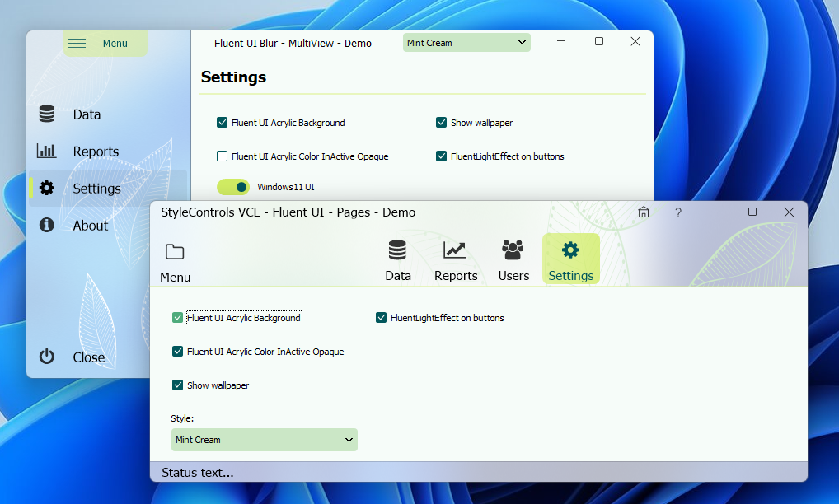Click the 'Fluent UI Blur - MultiView - Demo' title

(293, 44)
